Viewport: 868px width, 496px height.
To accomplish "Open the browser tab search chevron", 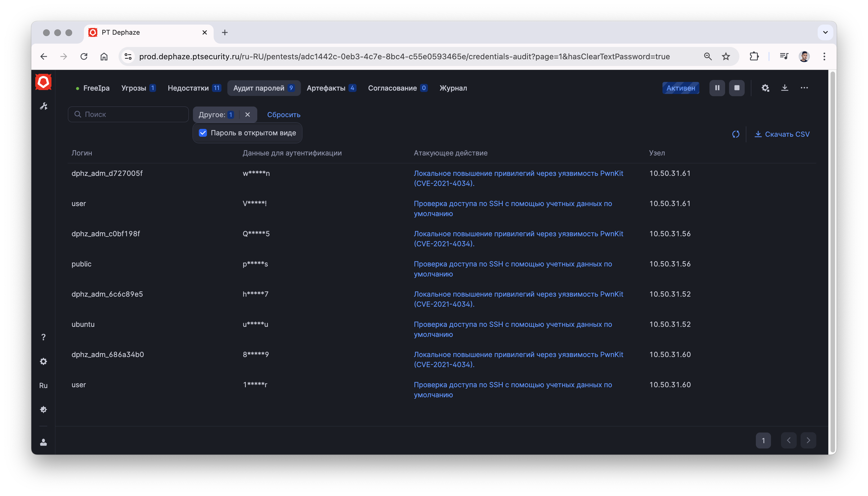I will coord(825,32).
